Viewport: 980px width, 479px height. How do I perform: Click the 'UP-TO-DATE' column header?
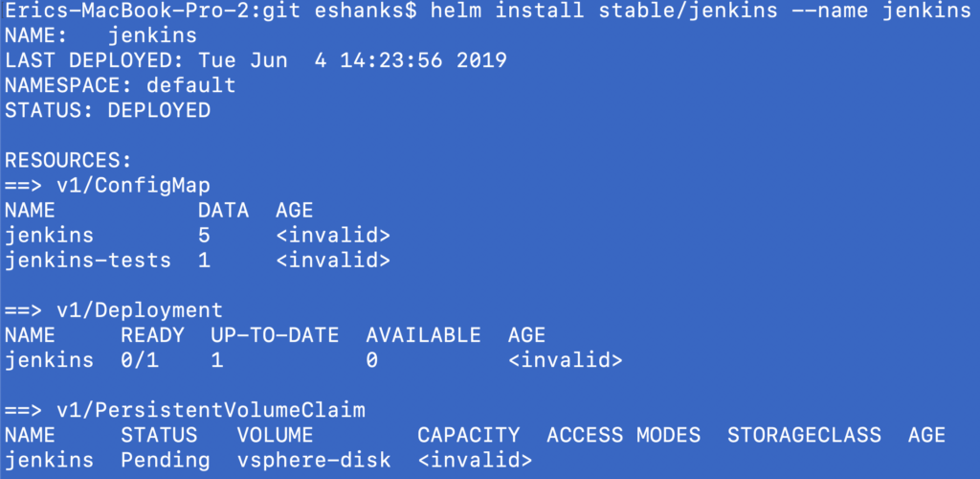click(x=275, y=335)
